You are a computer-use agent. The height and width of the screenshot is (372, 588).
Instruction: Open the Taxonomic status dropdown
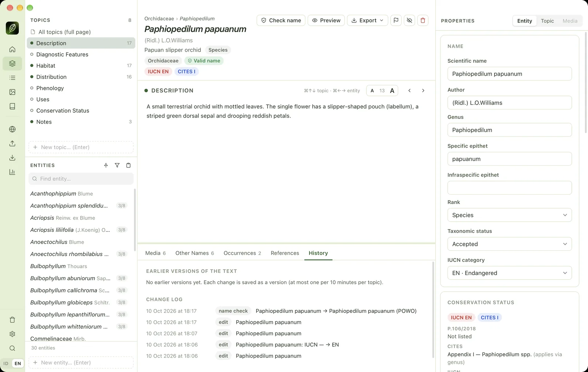[x=509, y=244]
